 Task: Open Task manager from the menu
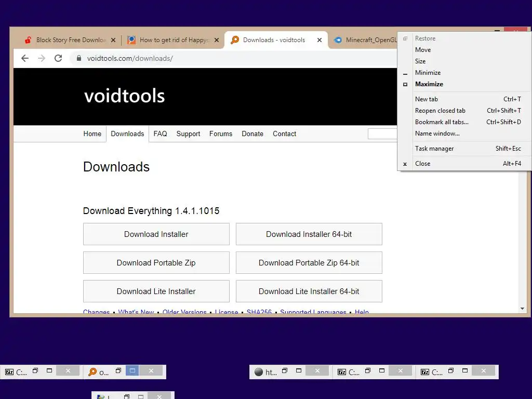point(464,149)
